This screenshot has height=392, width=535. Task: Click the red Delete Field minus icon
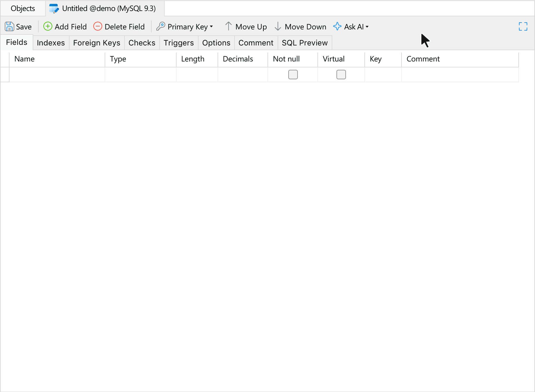click(x=98, y=26)
